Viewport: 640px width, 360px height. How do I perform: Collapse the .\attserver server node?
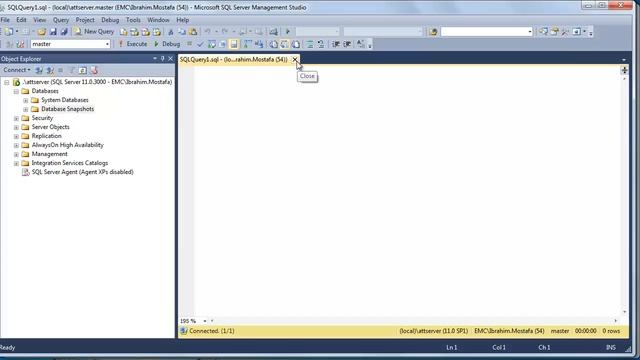(7, 82)
